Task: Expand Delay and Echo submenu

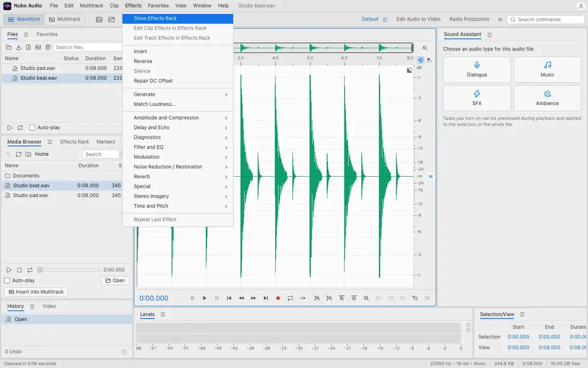Action: [x=178, y=128]
